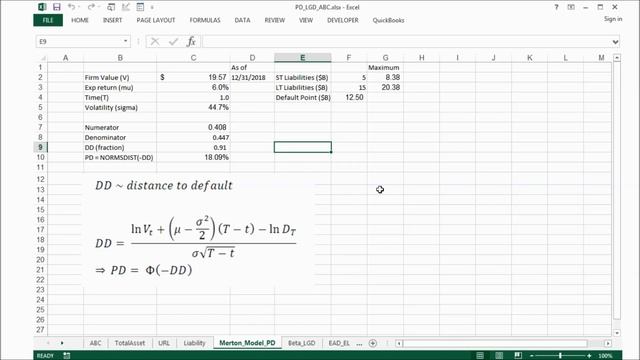Viewport: 640px width, 360px height.
Task: Open the REVIEW ribbon tab
Action: point(275,20)
